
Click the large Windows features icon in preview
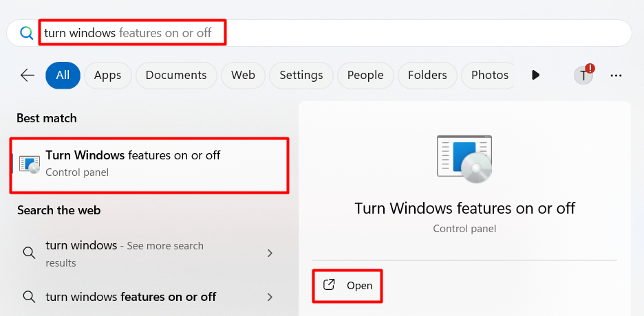coord(464,159)
